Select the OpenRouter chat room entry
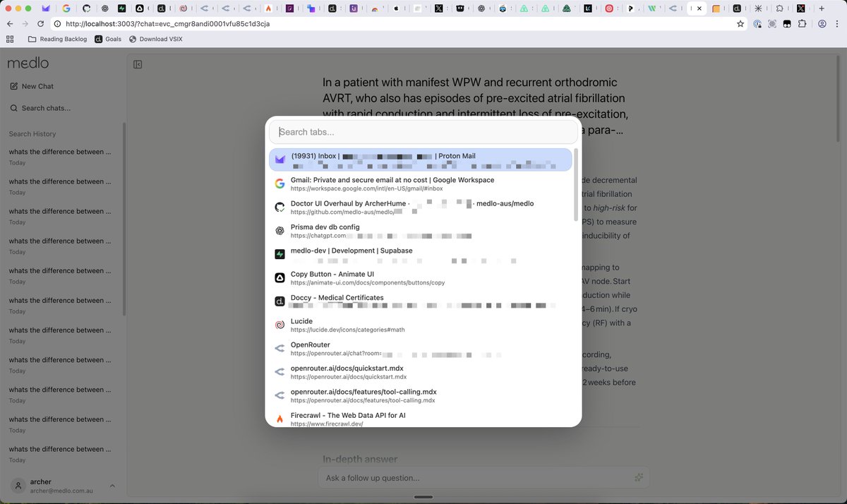Image resolution: width=847 pixels, height=504 pixels. pyautogui.click(x=421, y=348)
